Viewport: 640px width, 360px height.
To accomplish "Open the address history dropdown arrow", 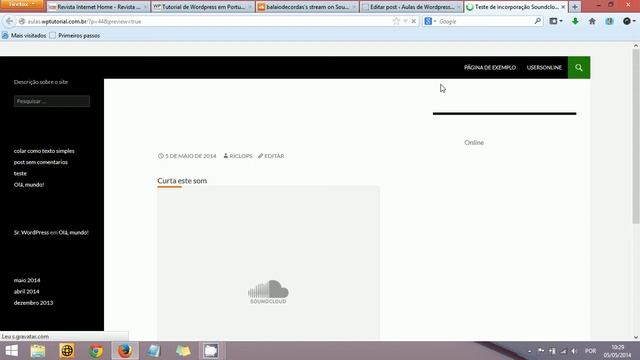I will point(405,21).
